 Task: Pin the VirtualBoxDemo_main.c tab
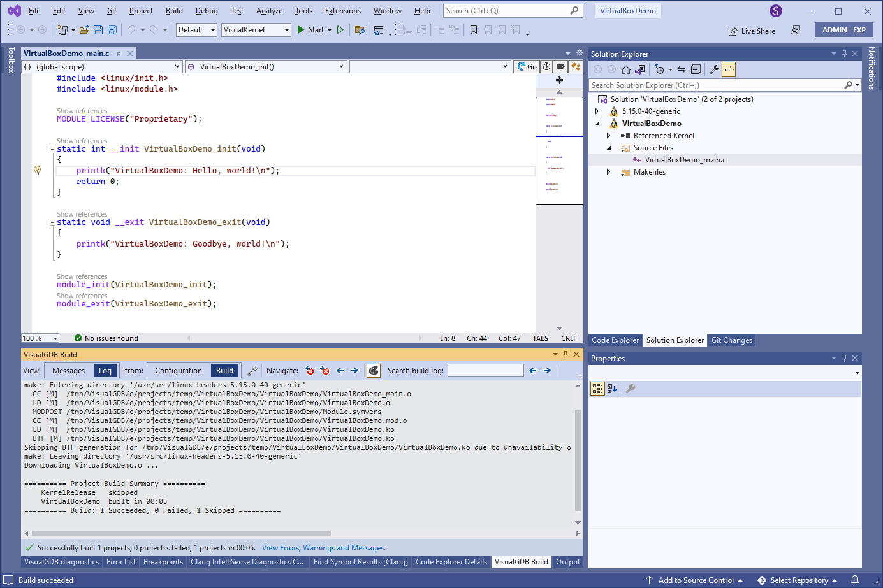pyautogui.click(x=119, y=54)
